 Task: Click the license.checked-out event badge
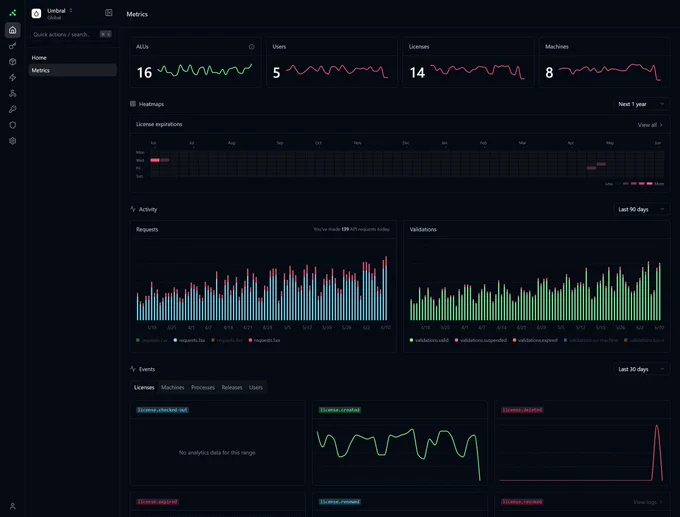[162, 410]
